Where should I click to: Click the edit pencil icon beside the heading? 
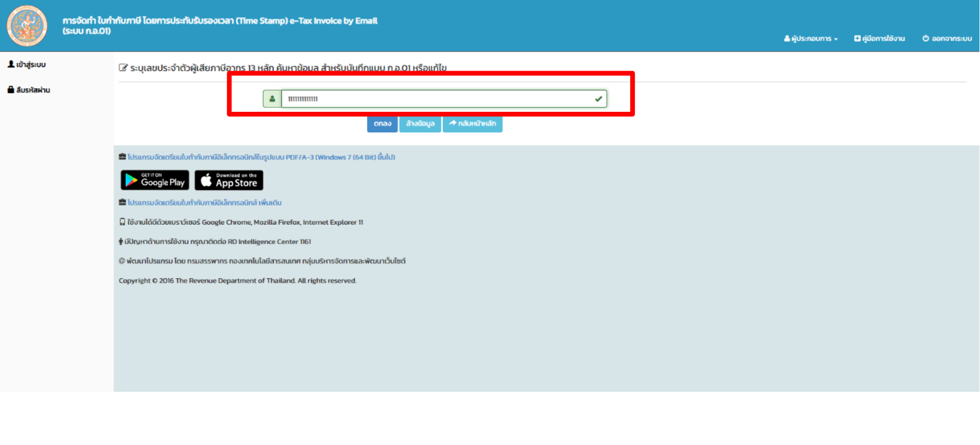click(123, 68)
